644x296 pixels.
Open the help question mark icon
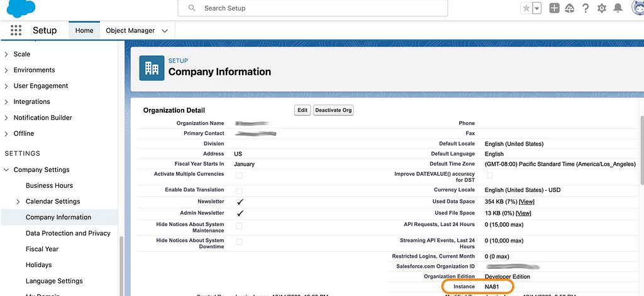tap(586, 8)
